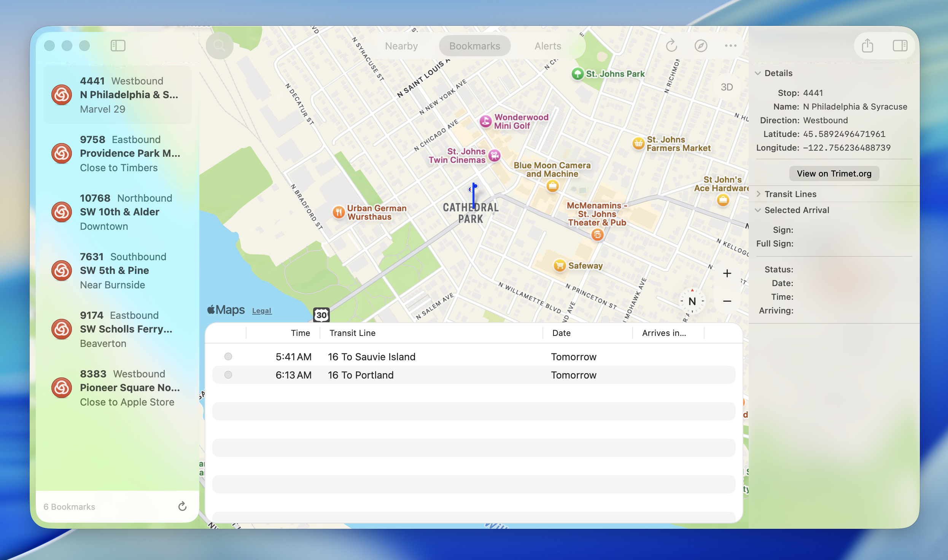The height and width of the screenshot is (560, 948).
Task: Click the share icon
Action: coord(867,46)
